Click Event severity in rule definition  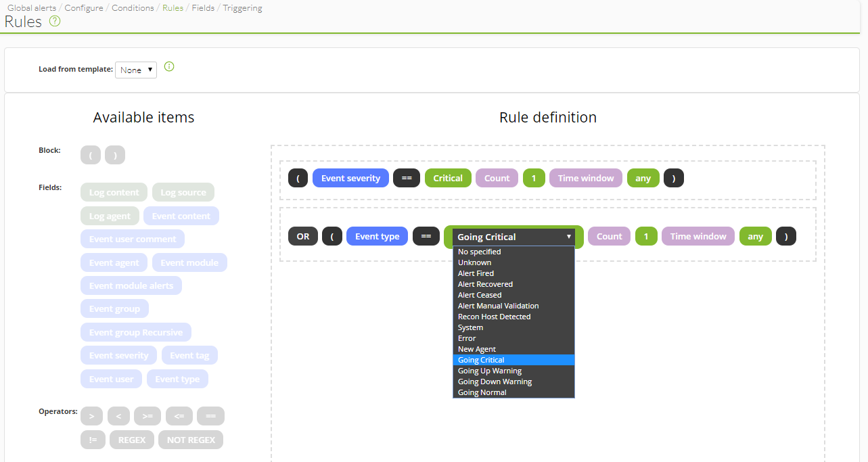[x=350, y=179]
